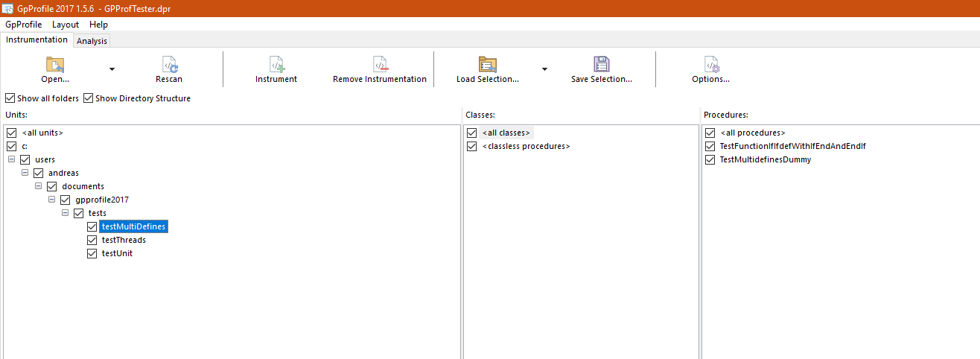Uncheck the c: drive checkbox
Screen dimensions: 980x359
point(11,146)
